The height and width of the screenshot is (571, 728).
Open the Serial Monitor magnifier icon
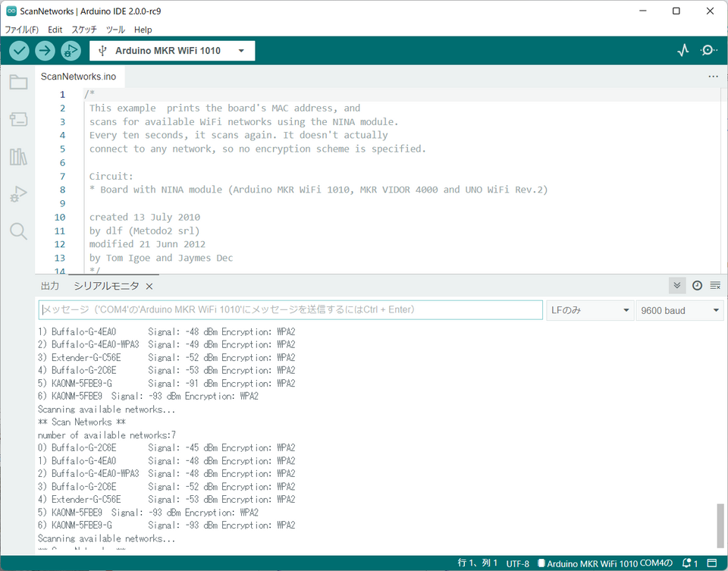(708, 51)
